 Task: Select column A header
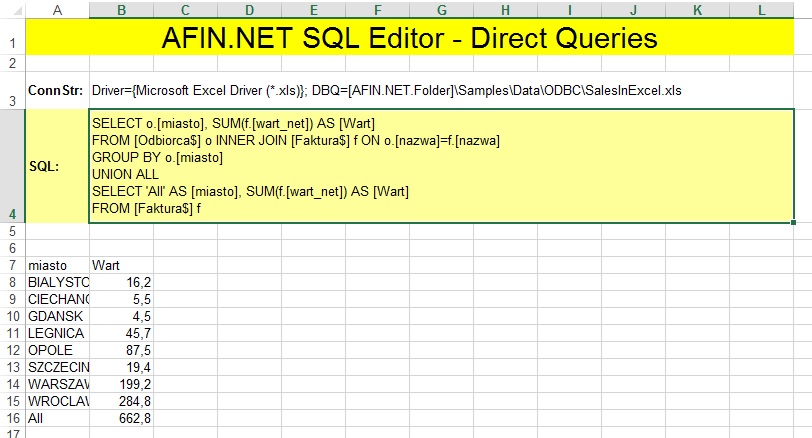pos(57,10)
